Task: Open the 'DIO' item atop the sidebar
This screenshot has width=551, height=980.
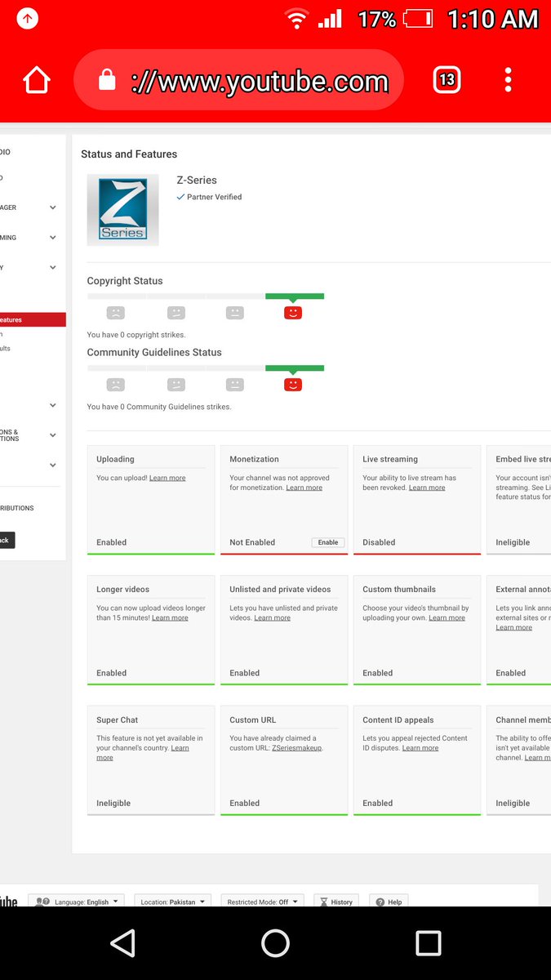Action: click(6, 152)
